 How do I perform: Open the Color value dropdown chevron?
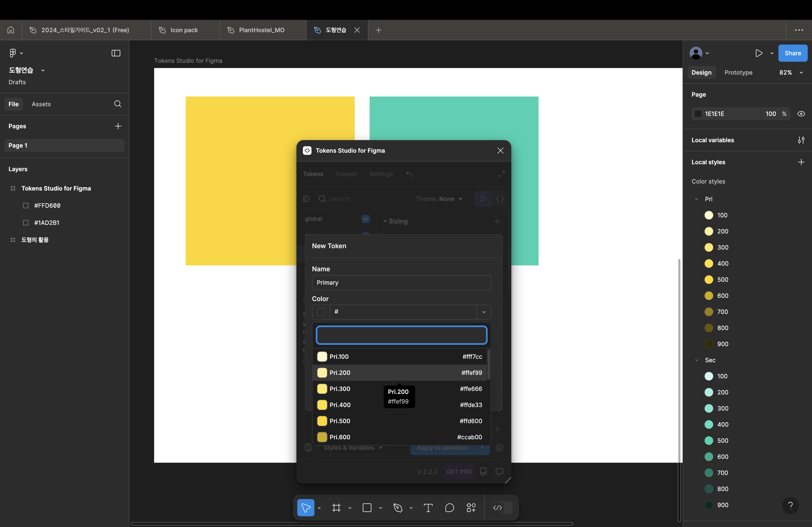(x=484, y=312)
